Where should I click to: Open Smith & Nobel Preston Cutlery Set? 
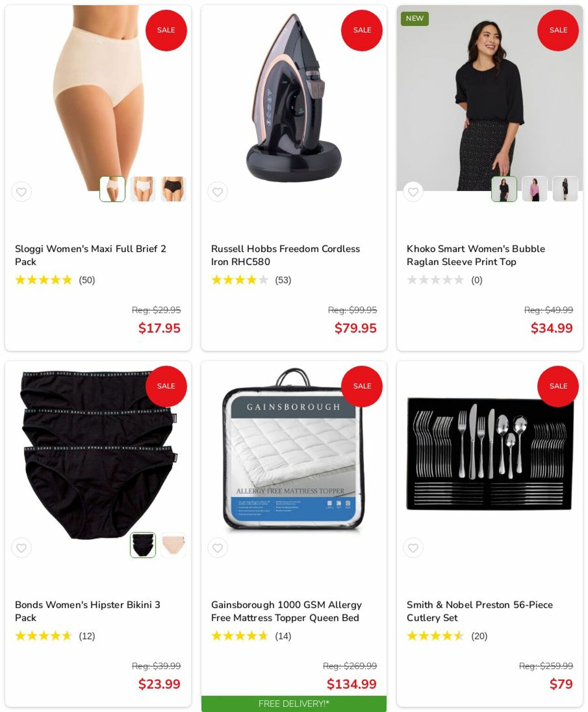(479, 611)
